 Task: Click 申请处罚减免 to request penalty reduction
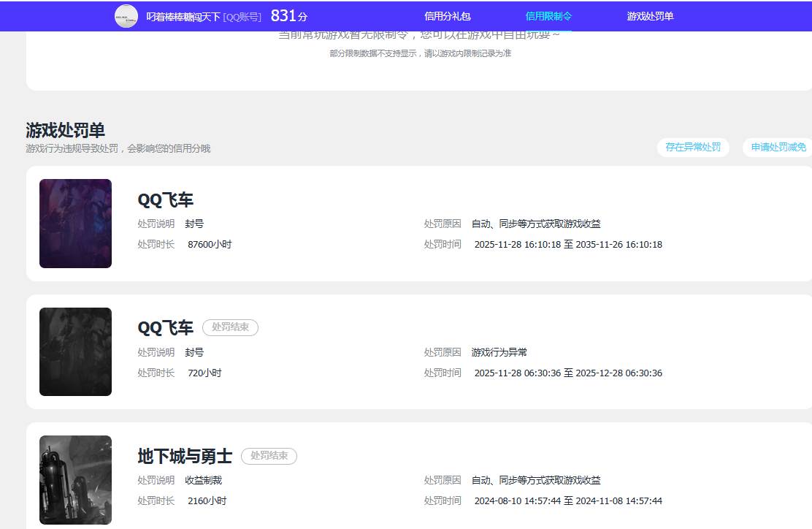pos(778,147)
